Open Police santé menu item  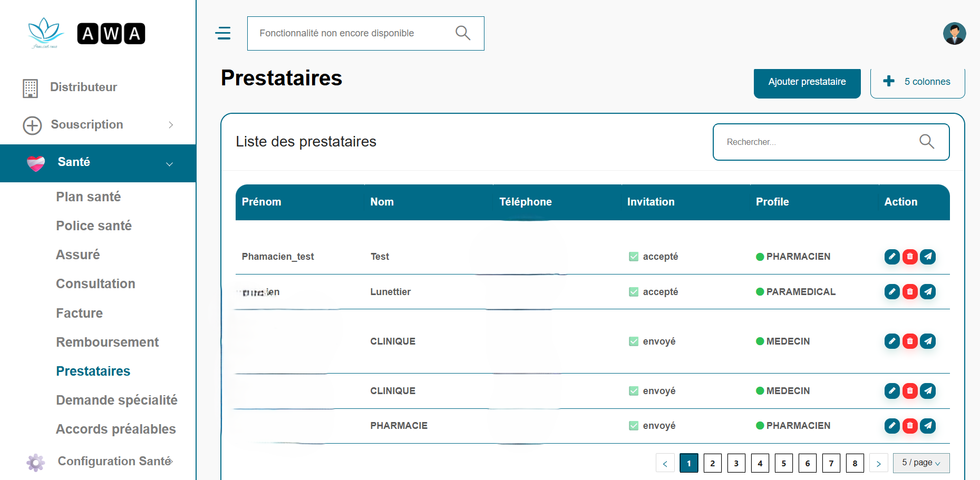[94, 226]
